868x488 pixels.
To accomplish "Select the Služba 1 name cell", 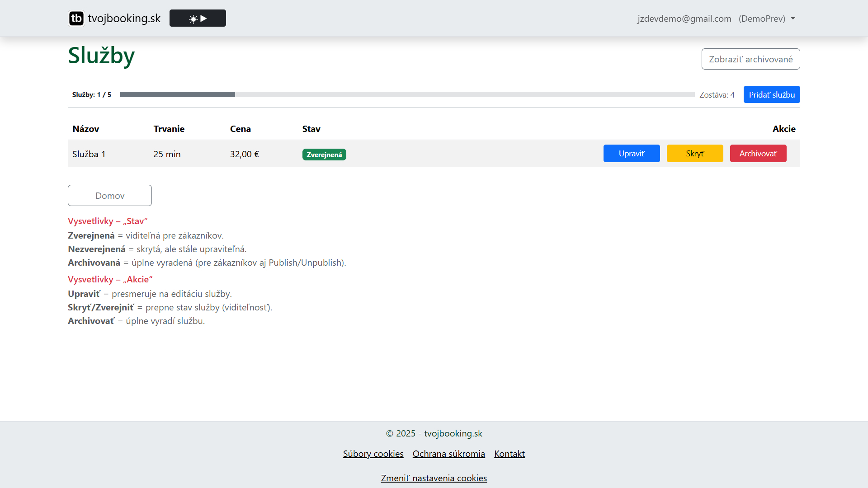I will (89, 154).
